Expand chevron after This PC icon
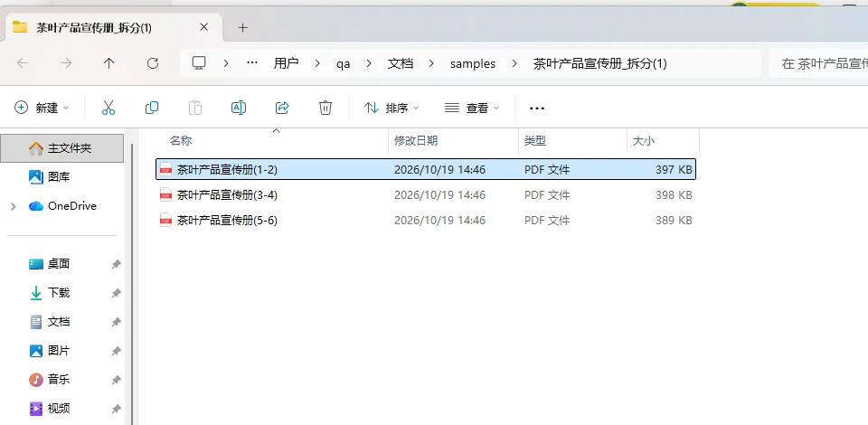868x425 pixels. point(226,63)
